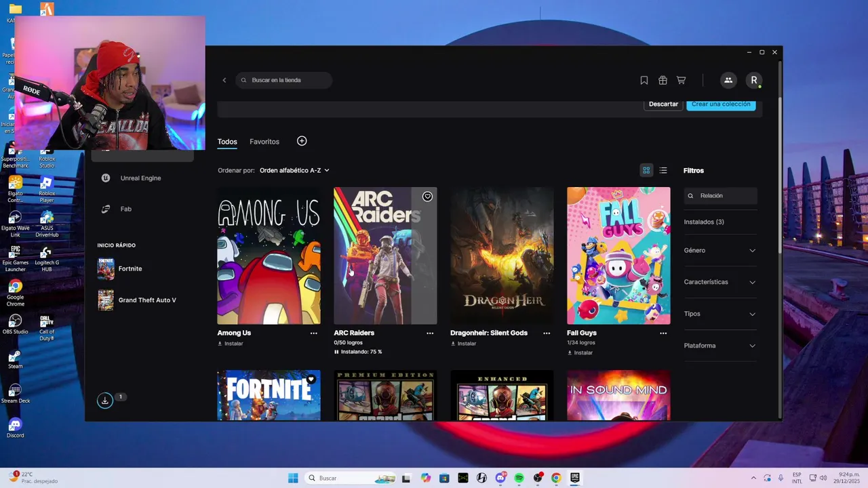Switch library to grid view

pyautogui.click(x=646, y=170)
